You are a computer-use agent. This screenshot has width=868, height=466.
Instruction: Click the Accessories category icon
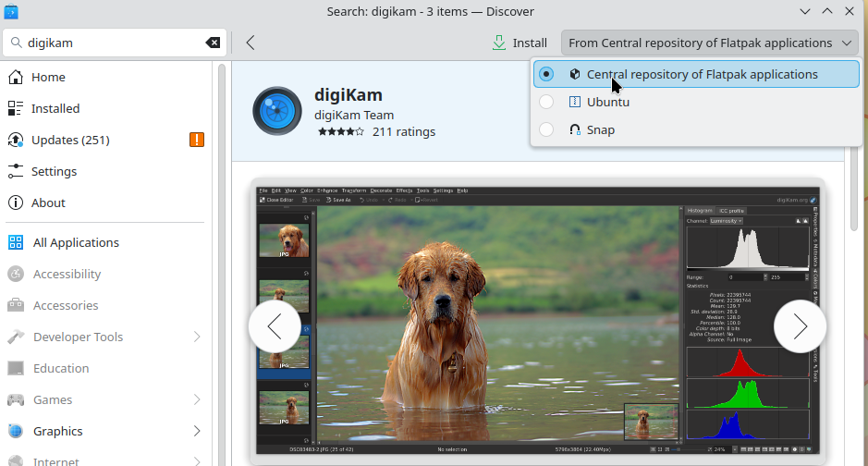click(16, 305)
